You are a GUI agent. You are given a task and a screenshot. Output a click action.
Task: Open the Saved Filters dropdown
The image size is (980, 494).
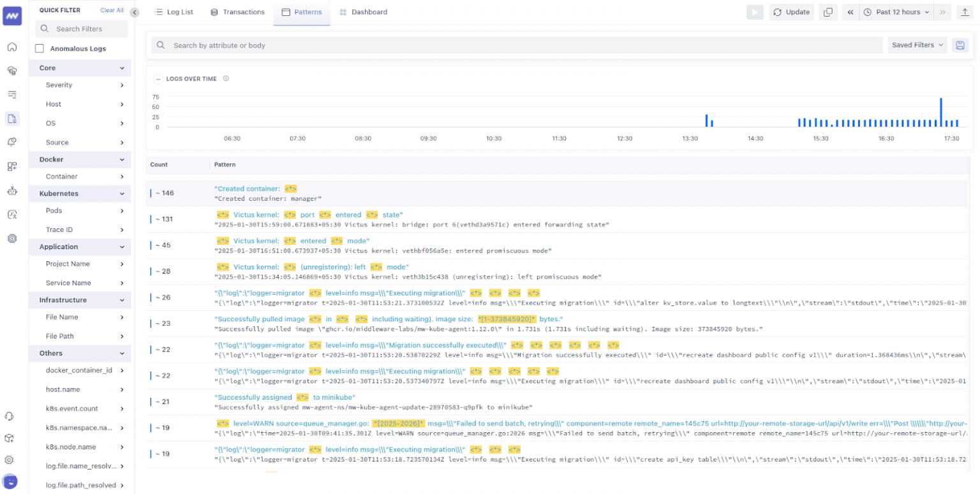(917, 45)
